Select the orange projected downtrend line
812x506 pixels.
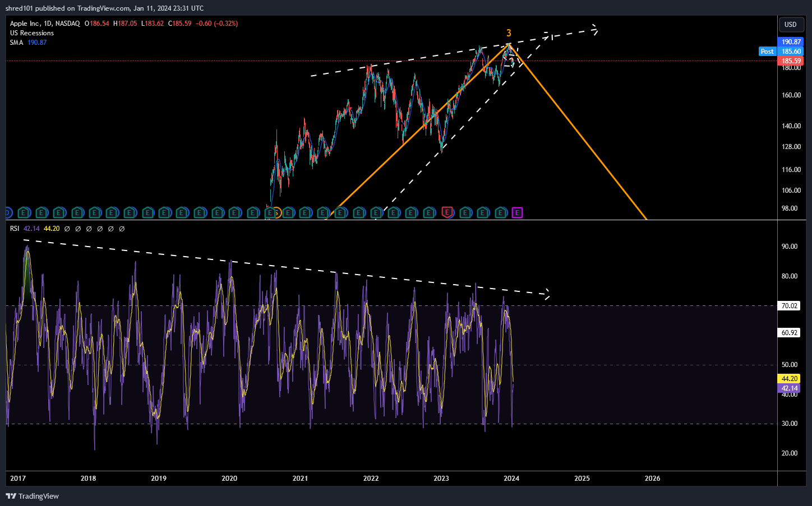tap(578, 131)
